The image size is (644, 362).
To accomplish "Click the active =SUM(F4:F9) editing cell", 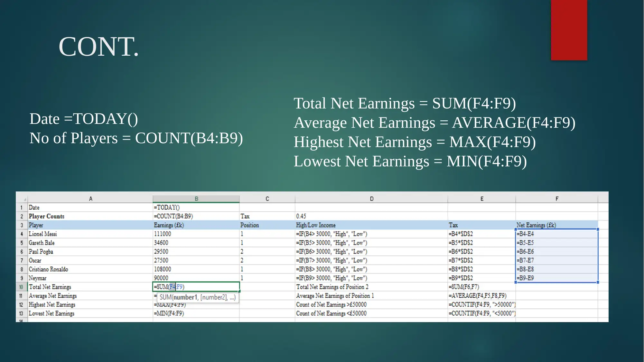I will point(196,287).
